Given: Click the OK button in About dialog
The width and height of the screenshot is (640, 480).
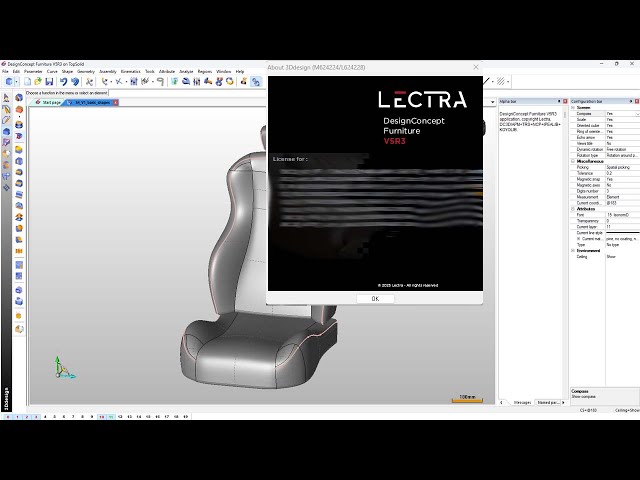Looking at the screenshot, I should 375,299.
